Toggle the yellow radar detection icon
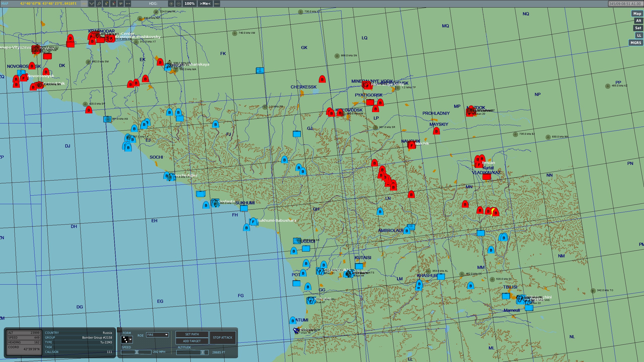This screenshot has width=644, height=362. [106, 4]
